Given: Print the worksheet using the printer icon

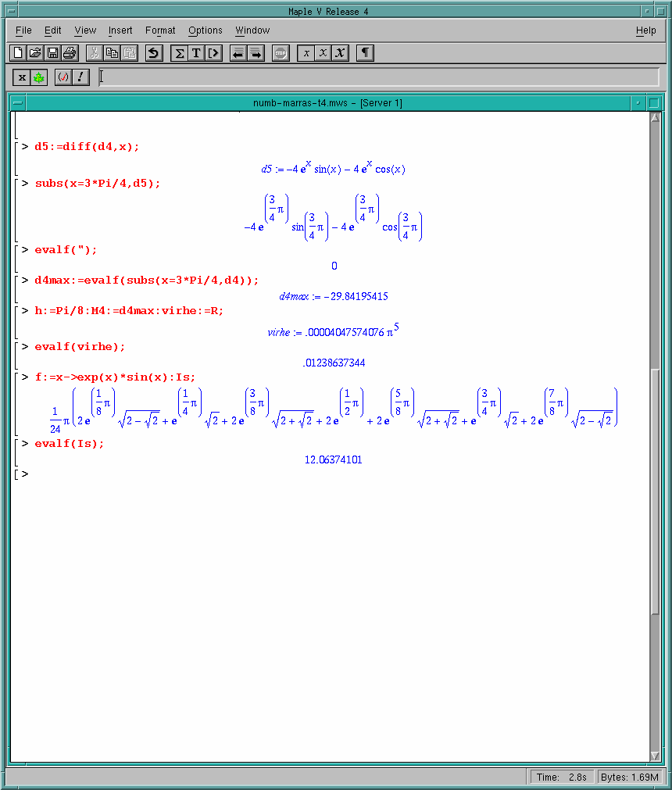Looking at the screenshot, I should [70, 53].
